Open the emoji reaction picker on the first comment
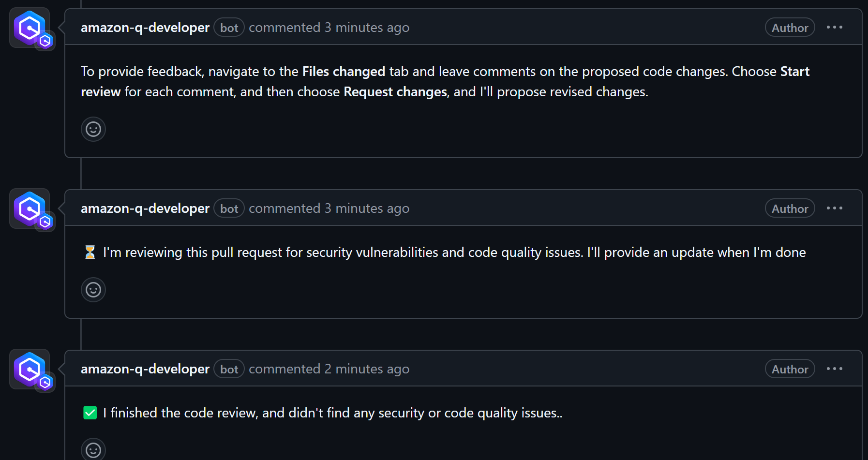The width and height of the screenshot is (868, 460). (93, 129)
